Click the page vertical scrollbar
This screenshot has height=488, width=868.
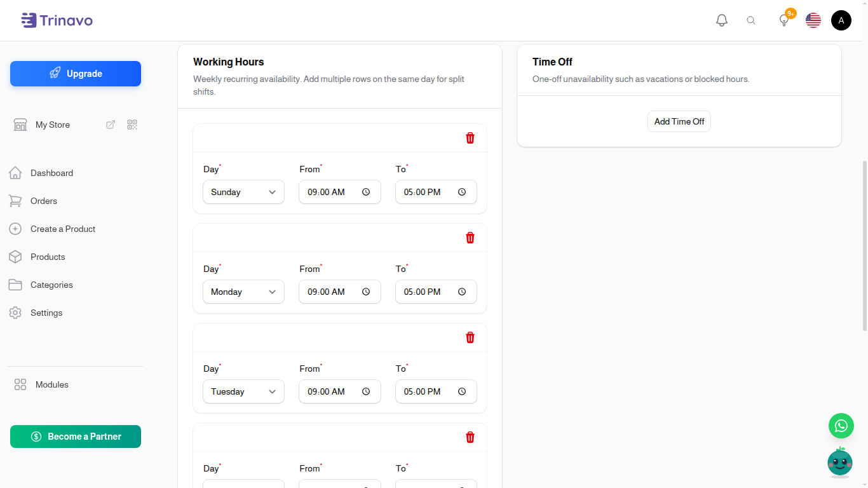pyautogui.click(x=864, y=245)
